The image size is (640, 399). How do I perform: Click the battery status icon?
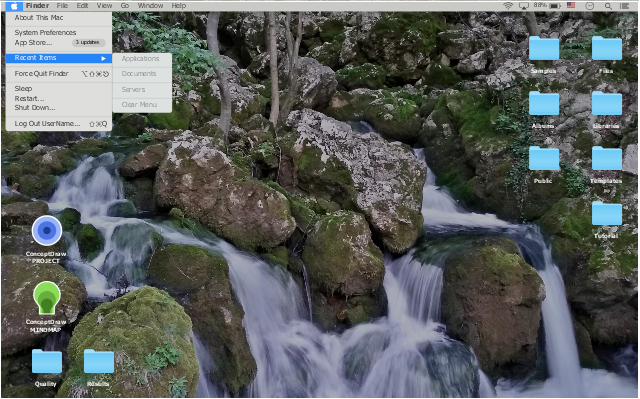click(x=555, y=6)
